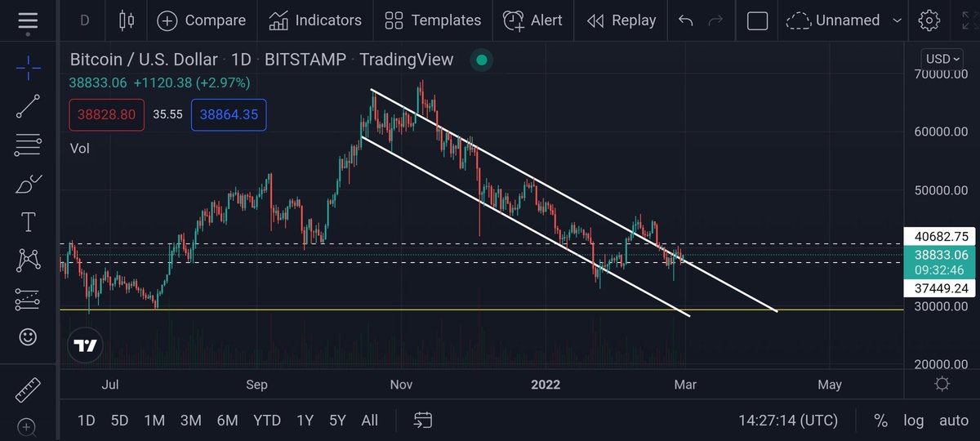Screen dimensions: 980x441
Task: Open date range calendar picker
Action: pyautogui.click(x=422, y=421)
